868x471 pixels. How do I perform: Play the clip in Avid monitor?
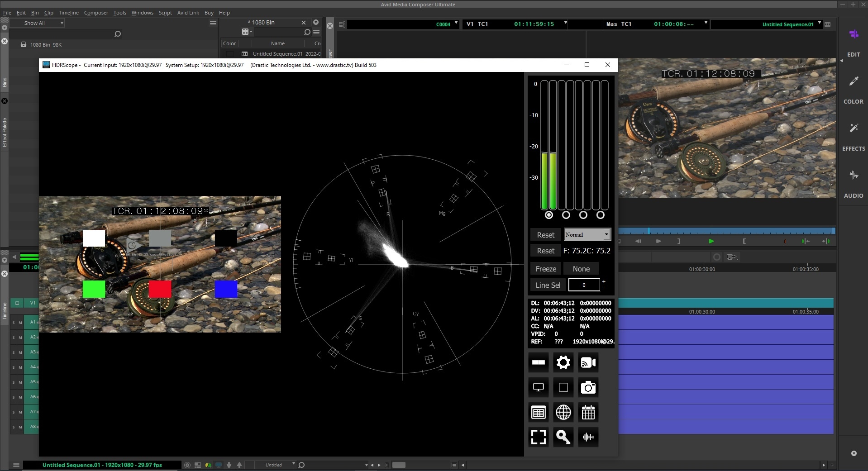click(x=711, y=241)
